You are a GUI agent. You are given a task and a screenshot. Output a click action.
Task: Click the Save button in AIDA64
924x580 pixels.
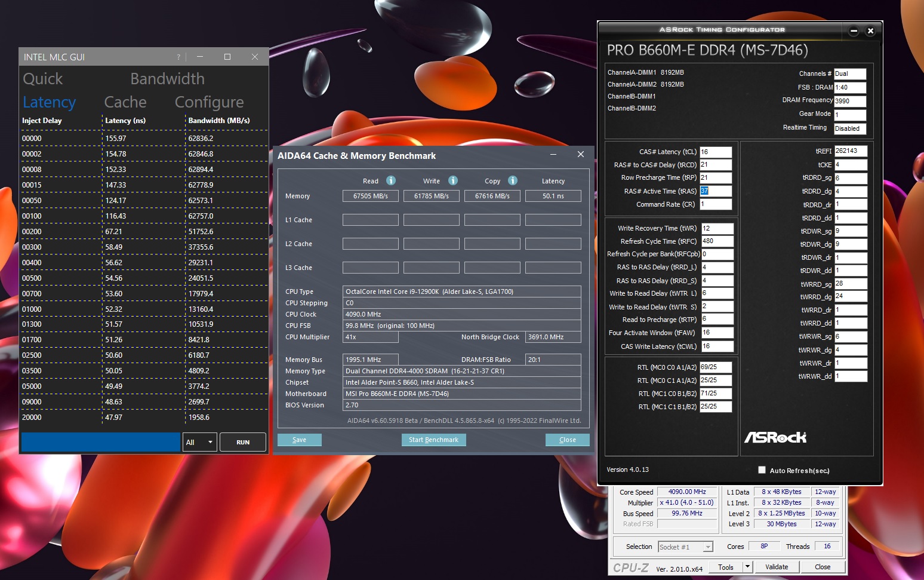coord(299,440)
